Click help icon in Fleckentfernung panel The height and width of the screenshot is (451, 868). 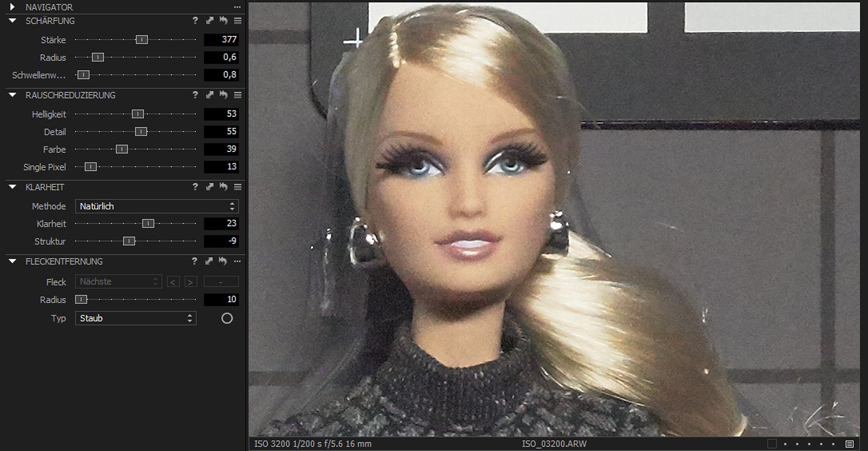[194, 261]
